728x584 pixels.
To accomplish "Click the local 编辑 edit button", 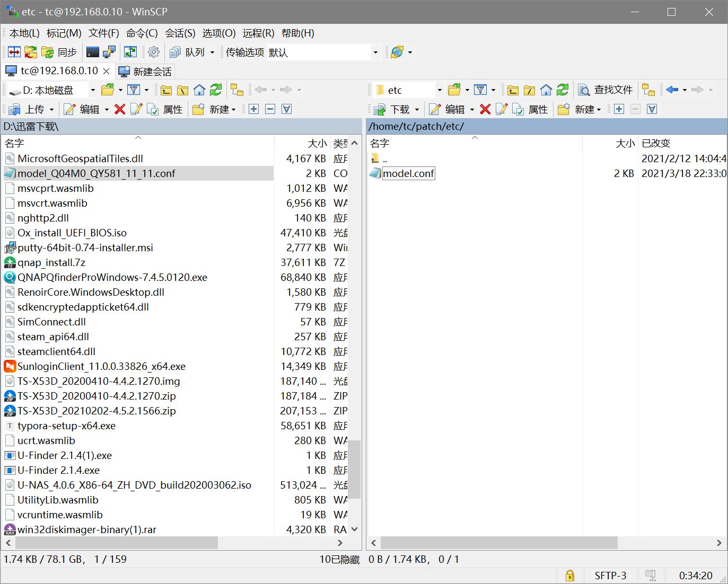I will (x=82, y=109).
